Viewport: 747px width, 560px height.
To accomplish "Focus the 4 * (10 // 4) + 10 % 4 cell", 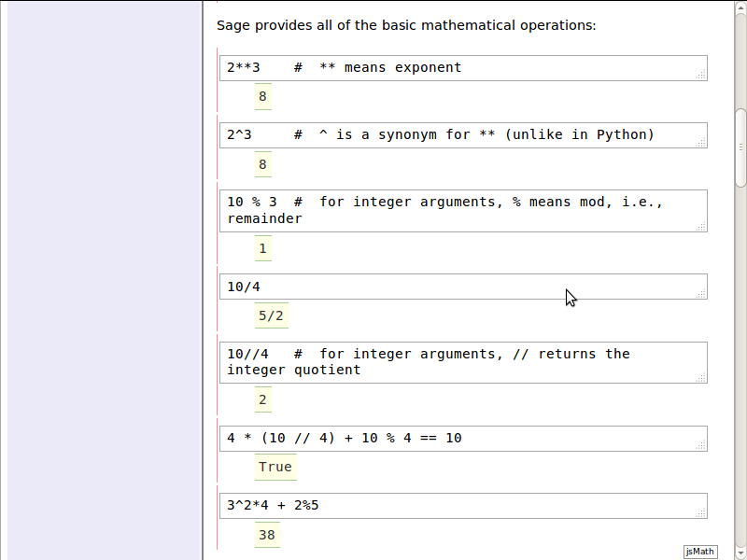I will point(458,439).
